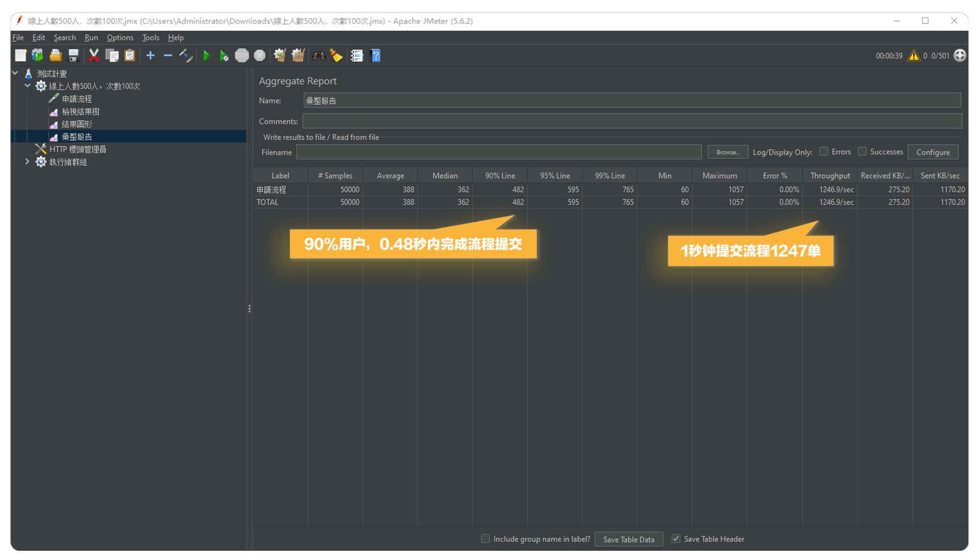Open Help with question mark book icon

click(x=375, y=56)
